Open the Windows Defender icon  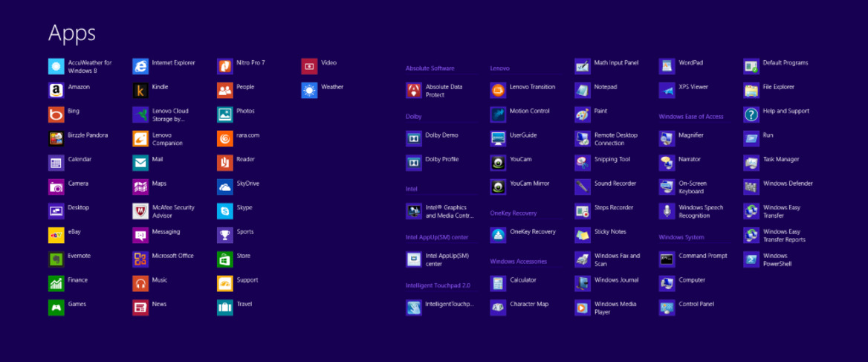coord(751,187)
